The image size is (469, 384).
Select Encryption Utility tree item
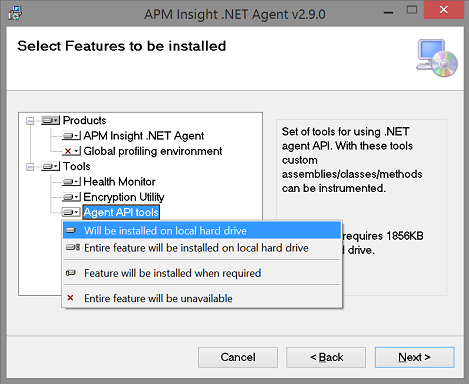click(124, 197)
